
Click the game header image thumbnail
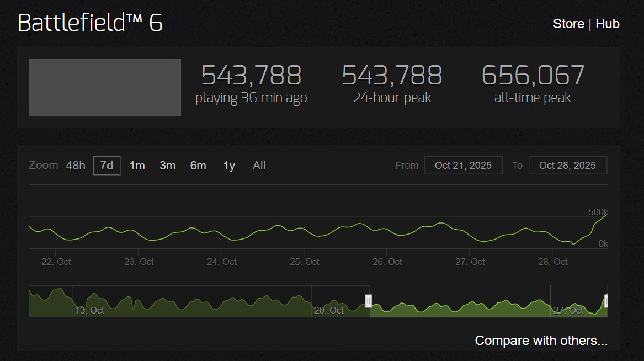click(105, 87)
